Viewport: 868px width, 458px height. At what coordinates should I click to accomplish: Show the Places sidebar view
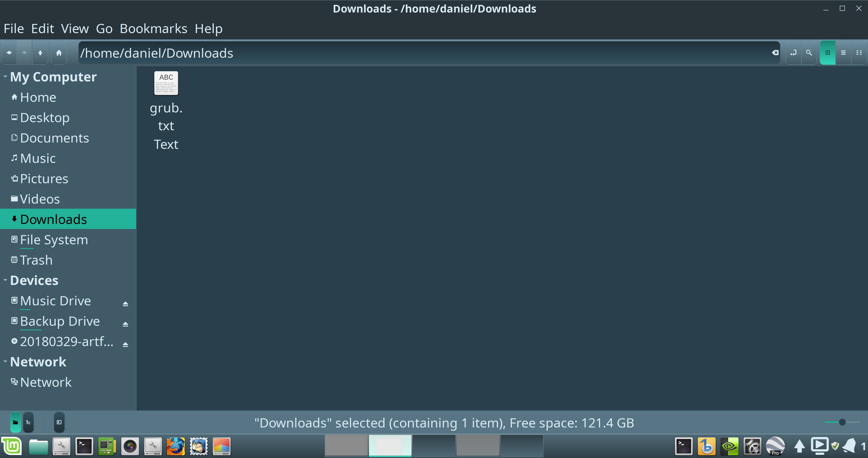pos(15,422)
